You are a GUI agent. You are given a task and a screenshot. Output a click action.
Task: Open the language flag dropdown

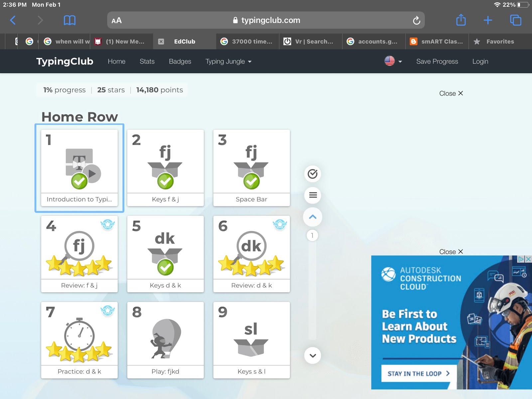tap(393, 61)
